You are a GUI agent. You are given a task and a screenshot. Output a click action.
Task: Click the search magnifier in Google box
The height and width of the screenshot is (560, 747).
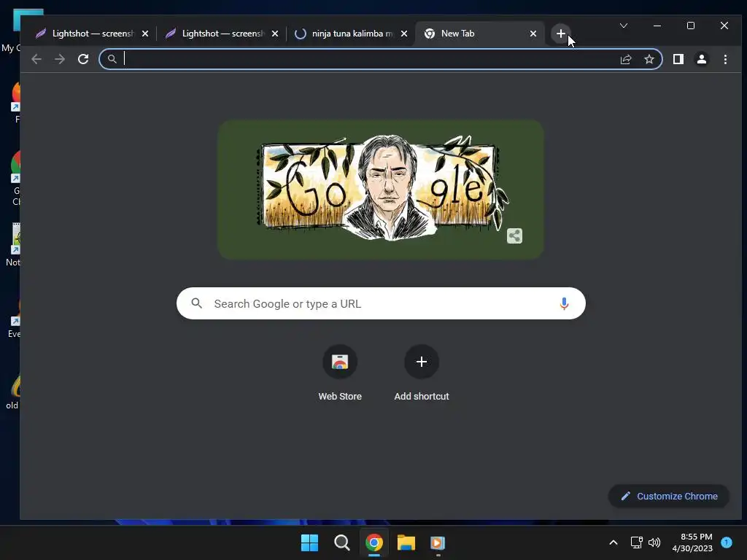tap(197, 303)
